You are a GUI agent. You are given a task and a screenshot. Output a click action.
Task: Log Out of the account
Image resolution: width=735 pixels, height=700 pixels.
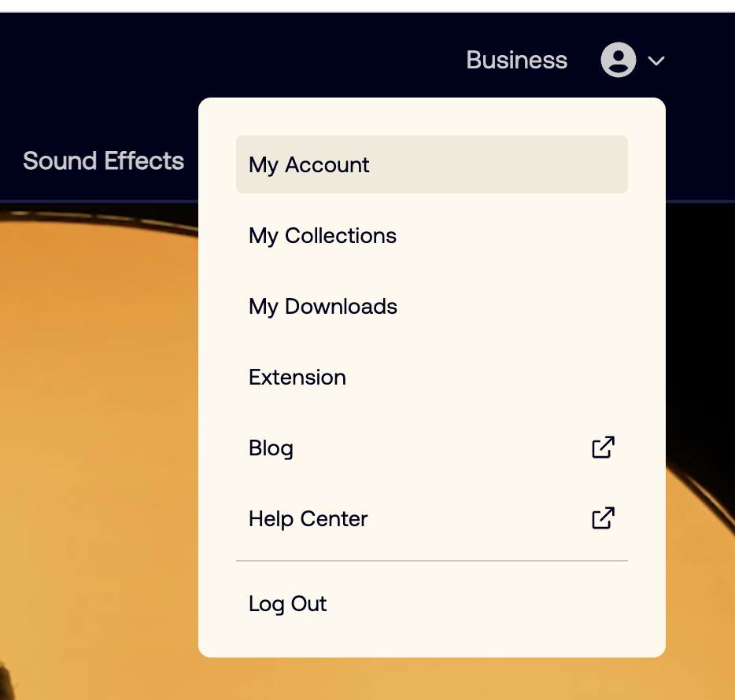tap(432, 603)
